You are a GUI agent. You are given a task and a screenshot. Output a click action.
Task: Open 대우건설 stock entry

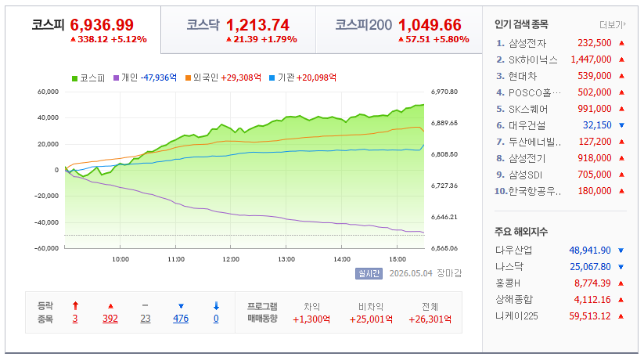point(527,125)
